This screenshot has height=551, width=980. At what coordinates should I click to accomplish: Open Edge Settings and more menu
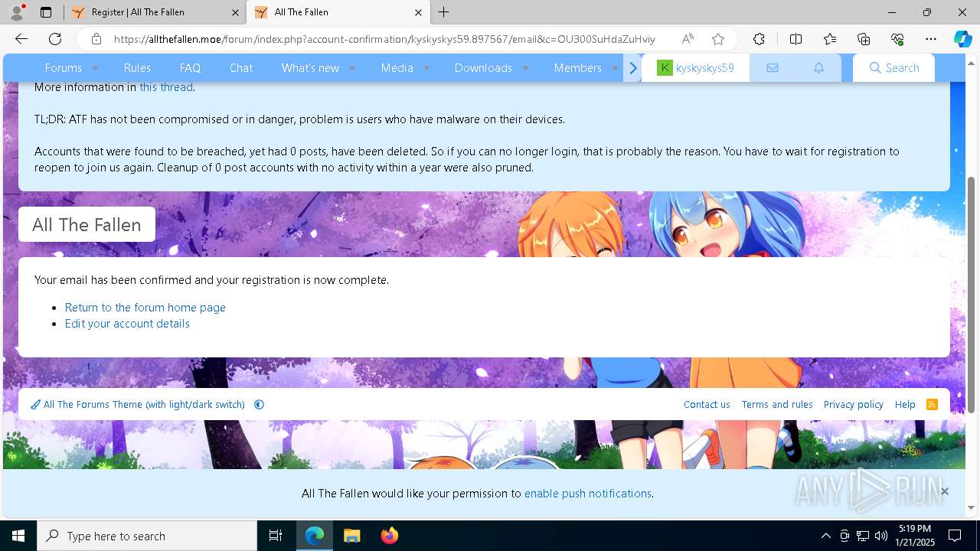(931, 39)
